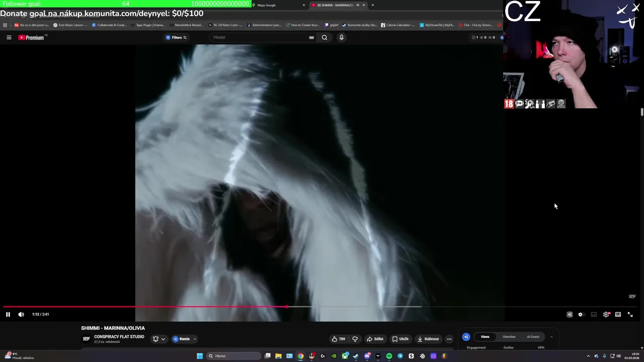The image size is (644, 362).
Task: Click the SHIMMI - MARINNA/OLIVIA video title
Action: 113,328
